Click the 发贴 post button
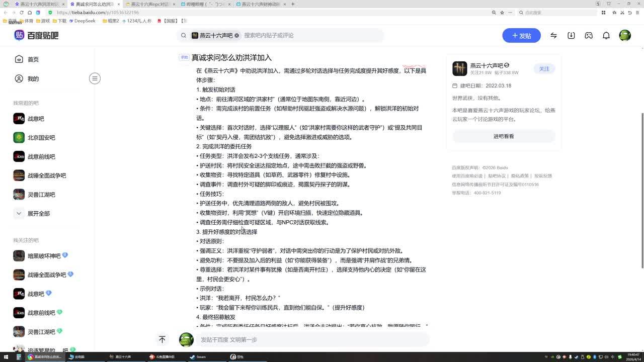 [x=521, y=36]
